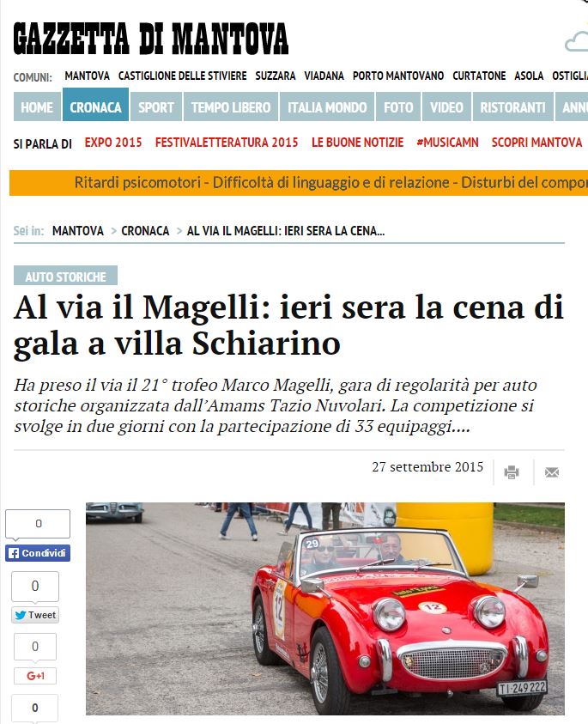This screenshot has width=588, height=724.
Task: Click the Gazzetta di Mantova logo
Action: pyautogui.click(x=151, y=39)
